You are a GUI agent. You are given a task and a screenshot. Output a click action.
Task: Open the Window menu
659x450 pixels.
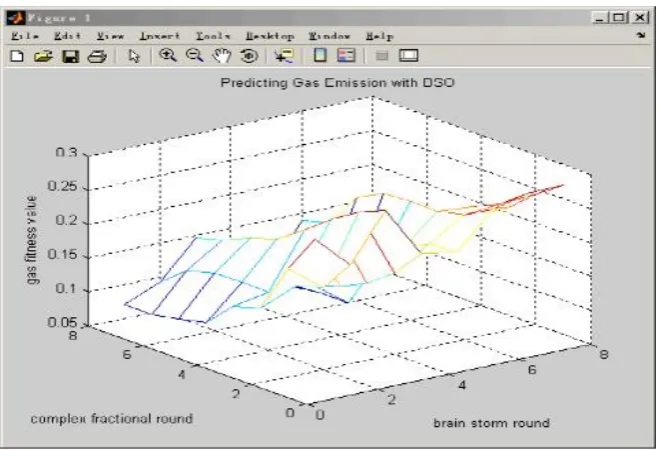coord(330,36)
